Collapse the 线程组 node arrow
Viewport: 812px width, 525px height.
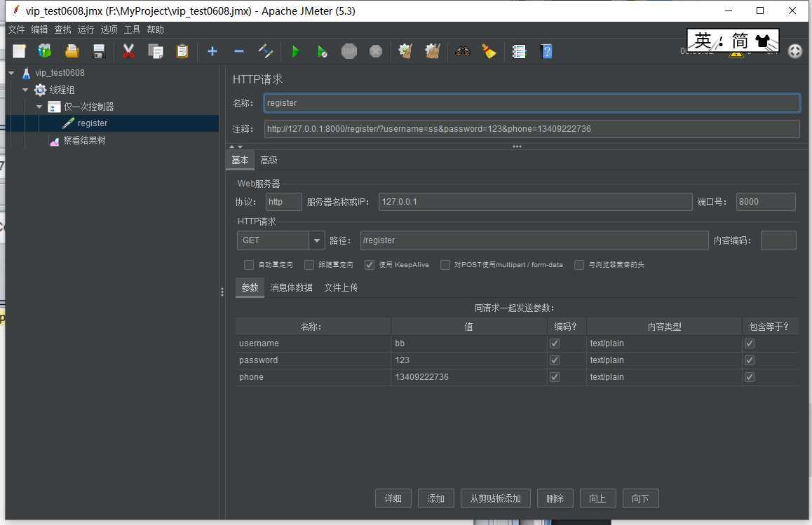coord(25,90)
